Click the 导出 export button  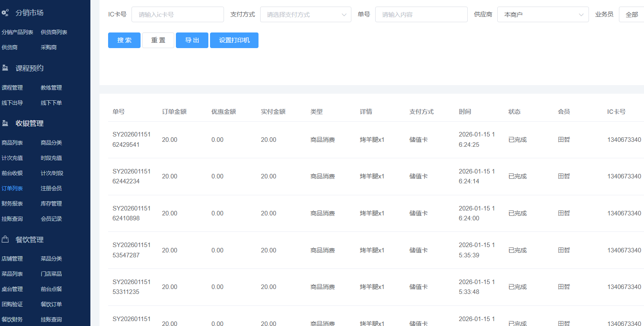coord(192,40)
